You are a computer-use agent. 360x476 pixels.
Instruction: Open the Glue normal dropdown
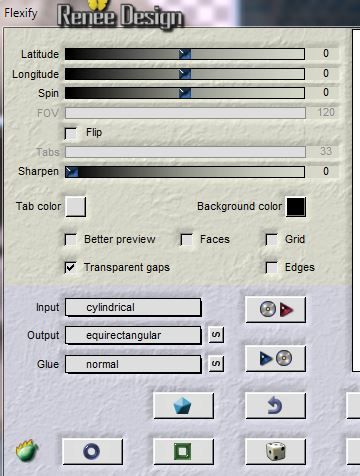133,364
